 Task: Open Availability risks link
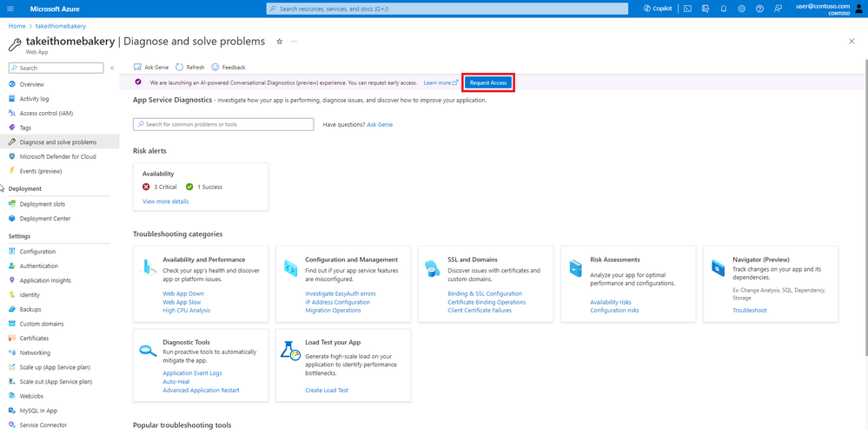[611, 302]
